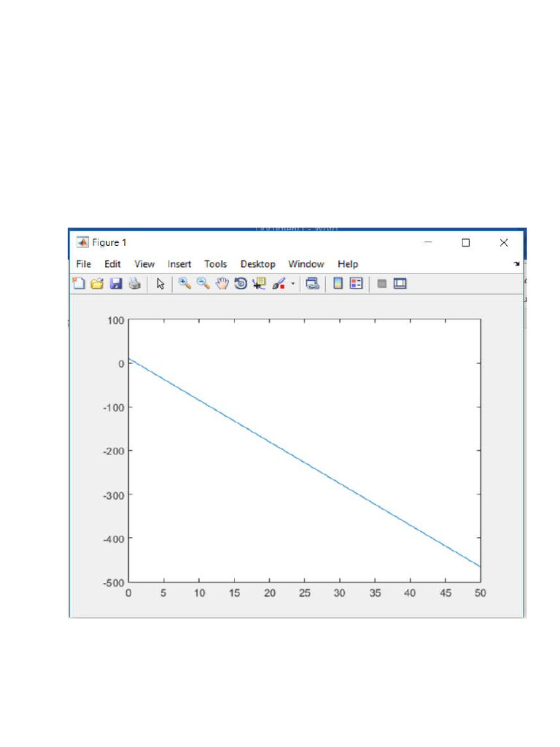Image resolution: width=560 pixels, height=747 pixels.
Task: Open the Desktop menu
Action: pyautogui.click(x=257, y=264)
